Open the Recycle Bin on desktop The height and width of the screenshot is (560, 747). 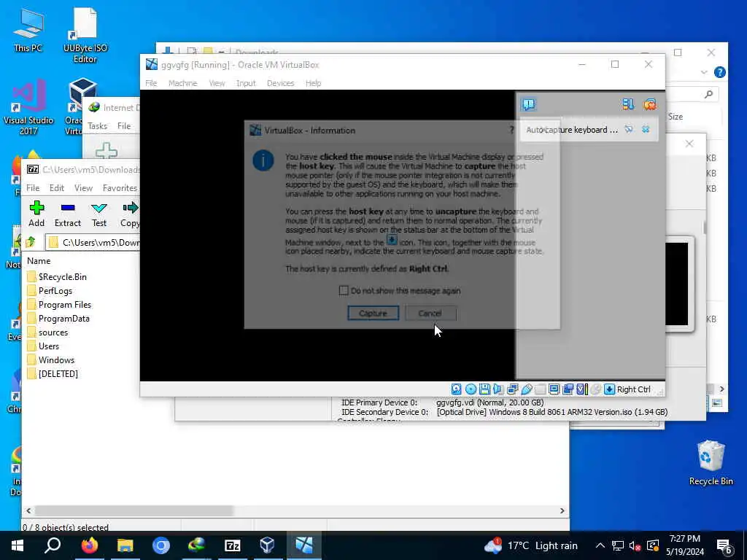click(x=711, y=462)
